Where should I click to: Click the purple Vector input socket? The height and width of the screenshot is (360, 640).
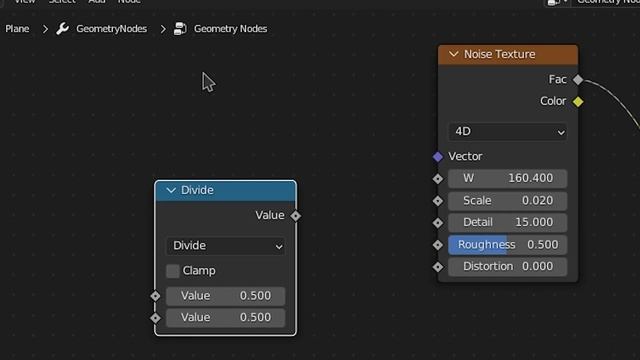point(438,157)
